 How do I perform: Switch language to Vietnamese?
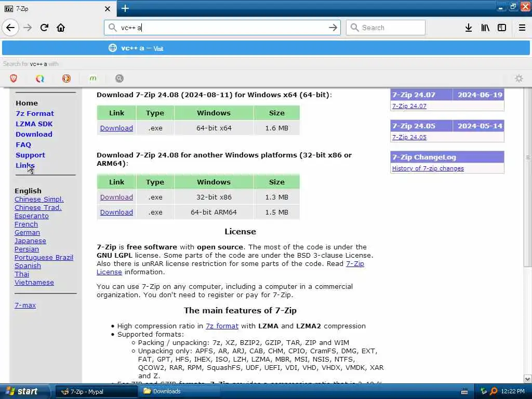tap(34, 282)
